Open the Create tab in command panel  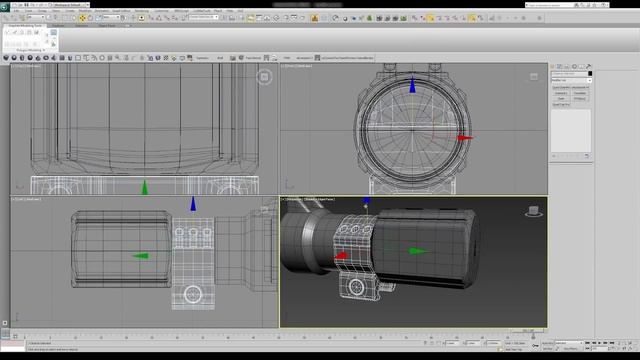[552, 66]
